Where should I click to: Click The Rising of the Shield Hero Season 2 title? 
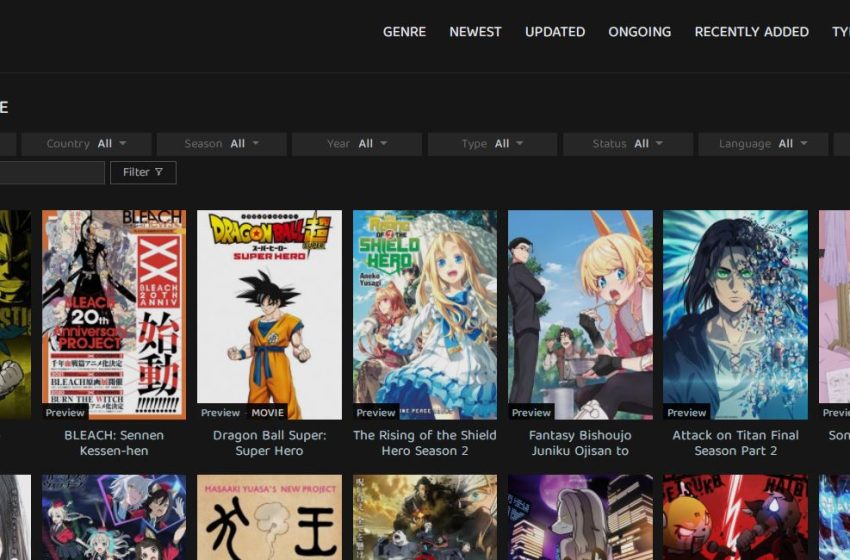(x=425, y=443)
